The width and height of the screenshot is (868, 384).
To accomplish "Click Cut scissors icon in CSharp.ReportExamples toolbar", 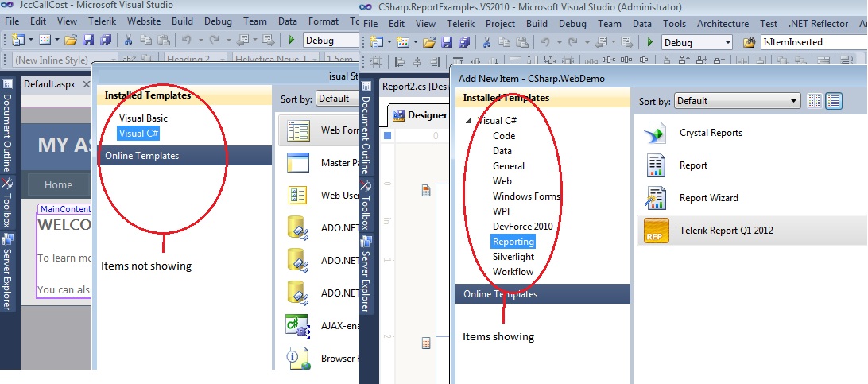I will (487, 43).
